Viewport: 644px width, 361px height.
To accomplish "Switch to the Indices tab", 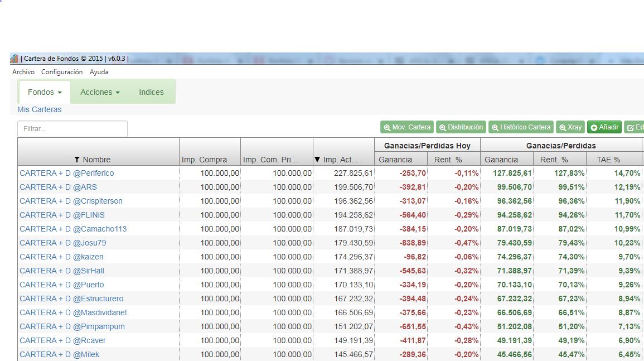I will [x=151, y=92].
